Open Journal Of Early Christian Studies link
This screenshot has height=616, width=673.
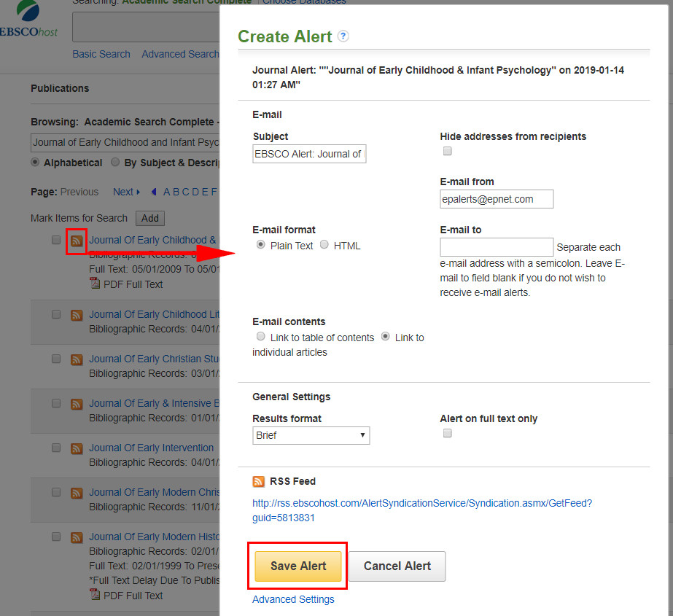coord(154,359)
